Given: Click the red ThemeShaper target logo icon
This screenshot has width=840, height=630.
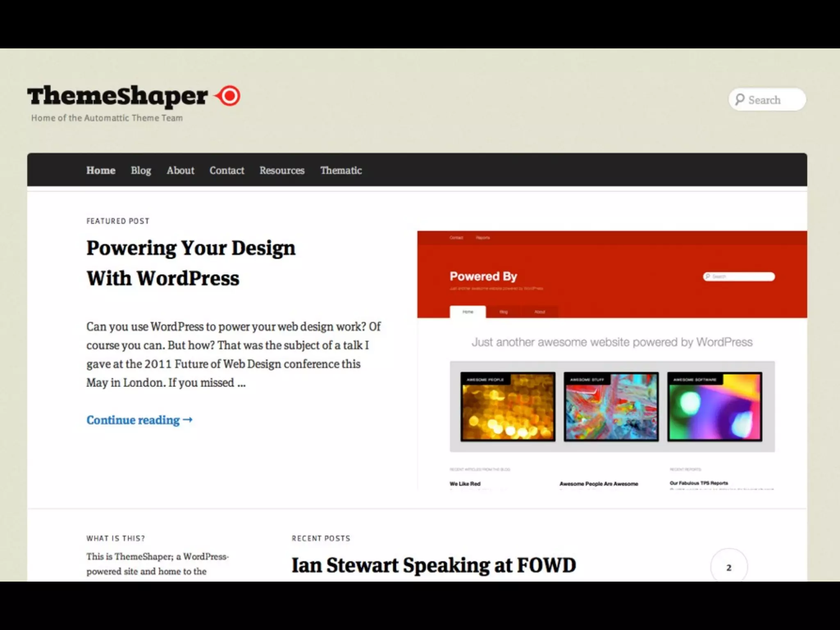Looking at the screenshot, I should pos(229,96).
